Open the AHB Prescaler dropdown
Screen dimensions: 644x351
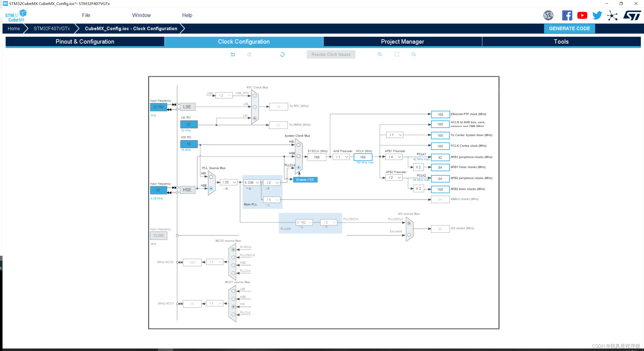(341, 157)
